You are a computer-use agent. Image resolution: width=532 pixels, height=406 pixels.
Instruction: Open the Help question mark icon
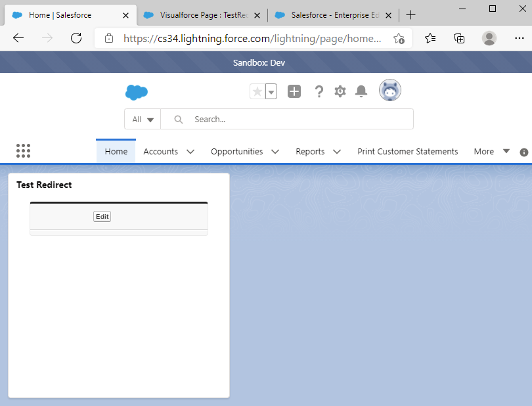click(x=319, y=92)
